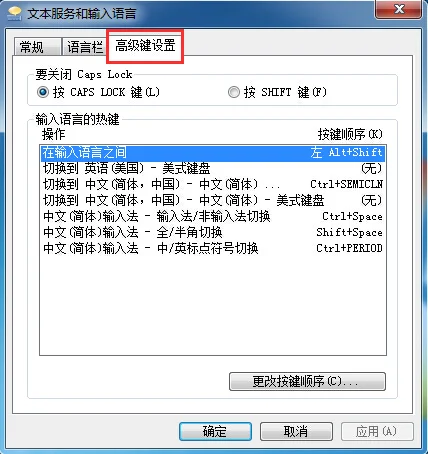Cancel using the 取消 button
Viewport: 428px width, 454px height.
[x=296, y=431]
